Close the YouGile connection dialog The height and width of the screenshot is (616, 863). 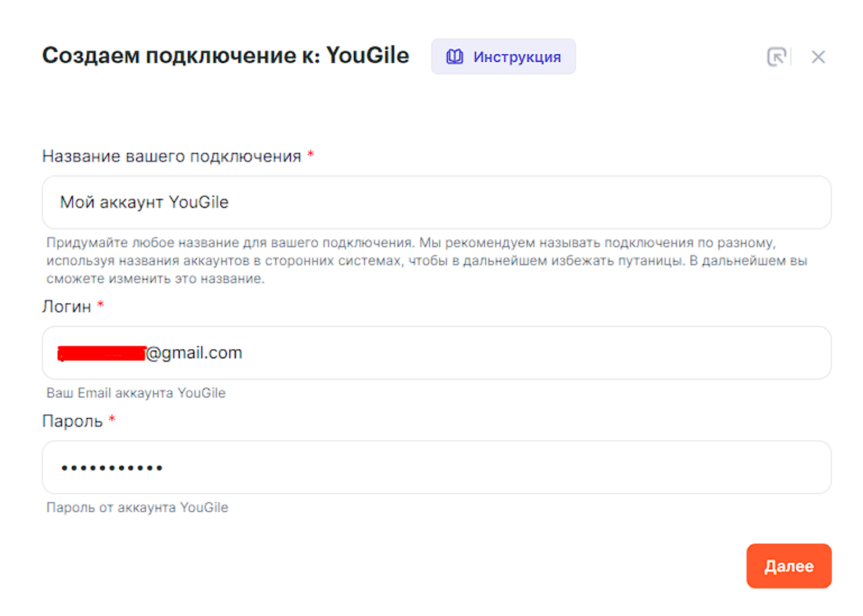pos(818,57)
